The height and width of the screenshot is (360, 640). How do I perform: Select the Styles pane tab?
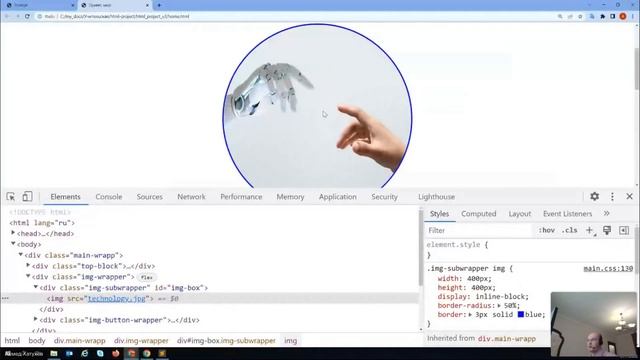pyautogui.click(x=439, y=213)
